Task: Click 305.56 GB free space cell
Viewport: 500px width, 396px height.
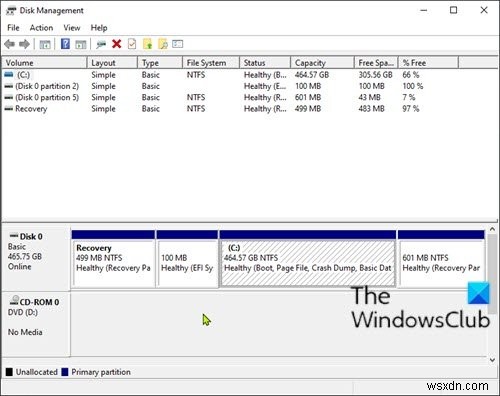Action: [375, 75]
